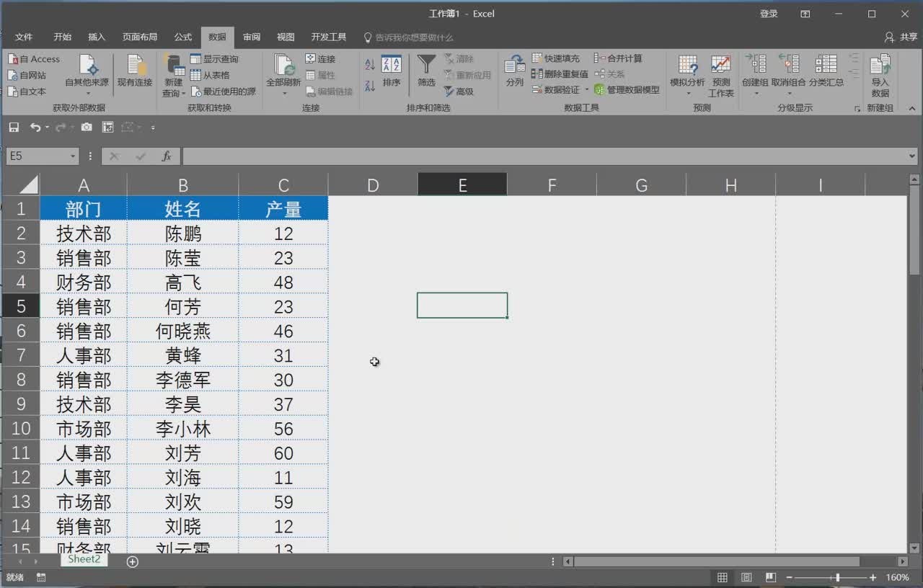Screen dimensions: 923x588
Task: Choose 从表格 from table option
Action: click(x=211, y=75)
